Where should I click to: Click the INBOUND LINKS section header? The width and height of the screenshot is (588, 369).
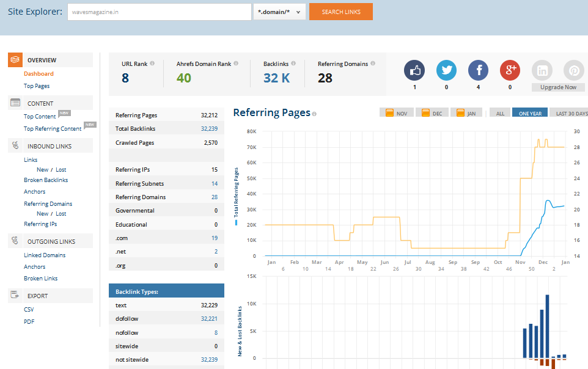[50, 145]
